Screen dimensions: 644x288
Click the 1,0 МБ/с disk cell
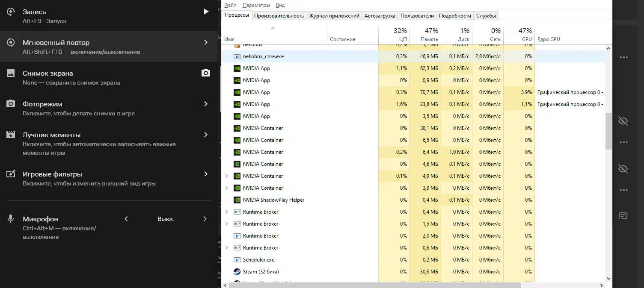point(457,152)
